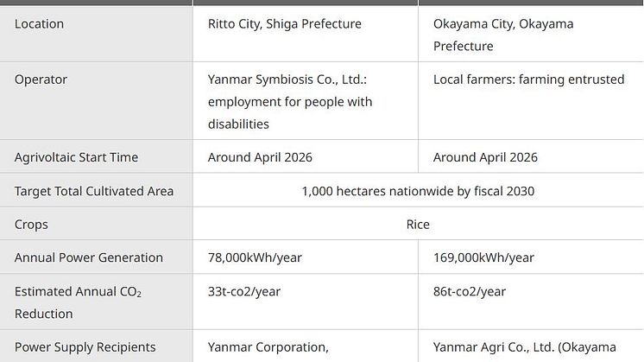This screenshot has width=644, height=362.
Task: Click the Okayama City, Okayama Prefecture cell
Action: pos(531,34)
